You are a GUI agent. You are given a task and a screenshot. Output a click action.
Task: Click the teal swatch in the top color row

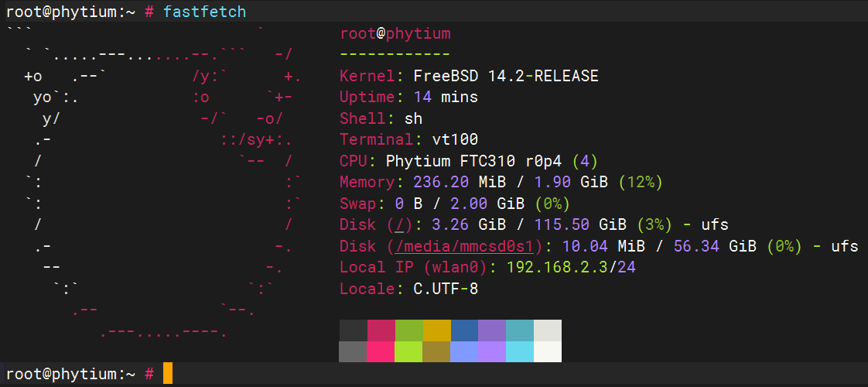click(520, 330)
